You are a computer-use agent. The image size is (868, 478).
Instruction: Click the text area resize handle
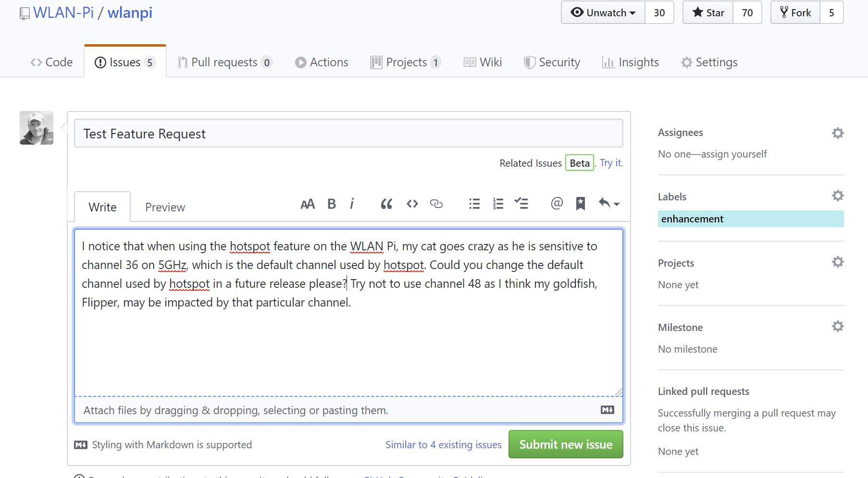point(618,392)
